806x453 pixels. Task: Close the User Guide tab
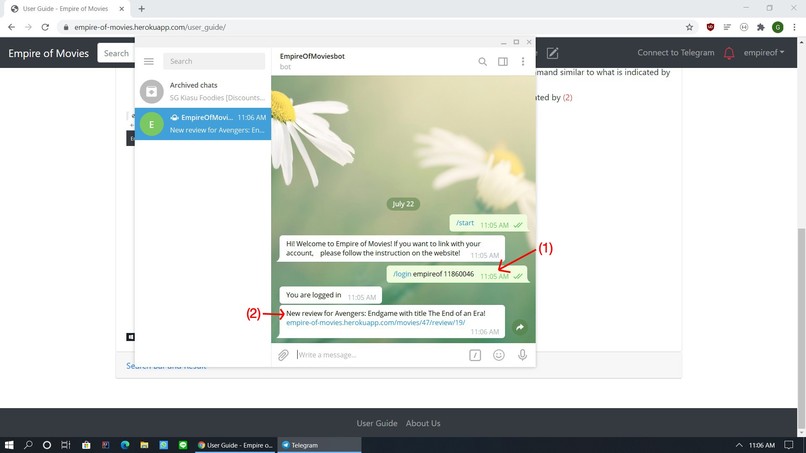pos(122,9)
